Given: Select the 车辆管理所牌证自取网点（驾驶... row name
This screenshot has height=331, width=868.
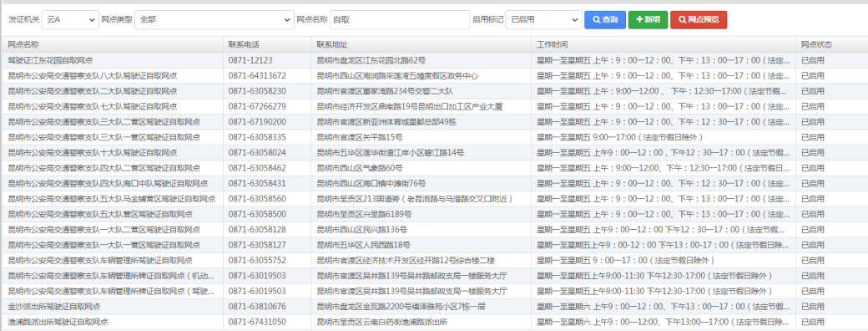Looking at the screenshot, I should (x=111, y=291).
